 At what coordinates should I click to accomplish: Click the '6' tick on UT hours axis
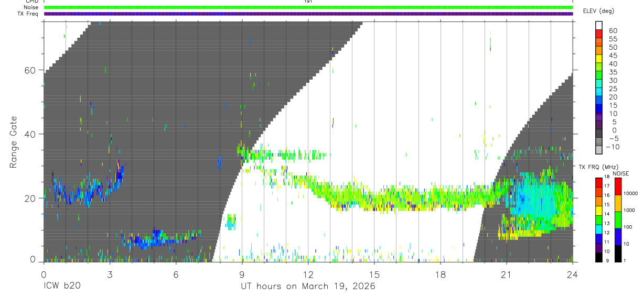coord(176,274)
